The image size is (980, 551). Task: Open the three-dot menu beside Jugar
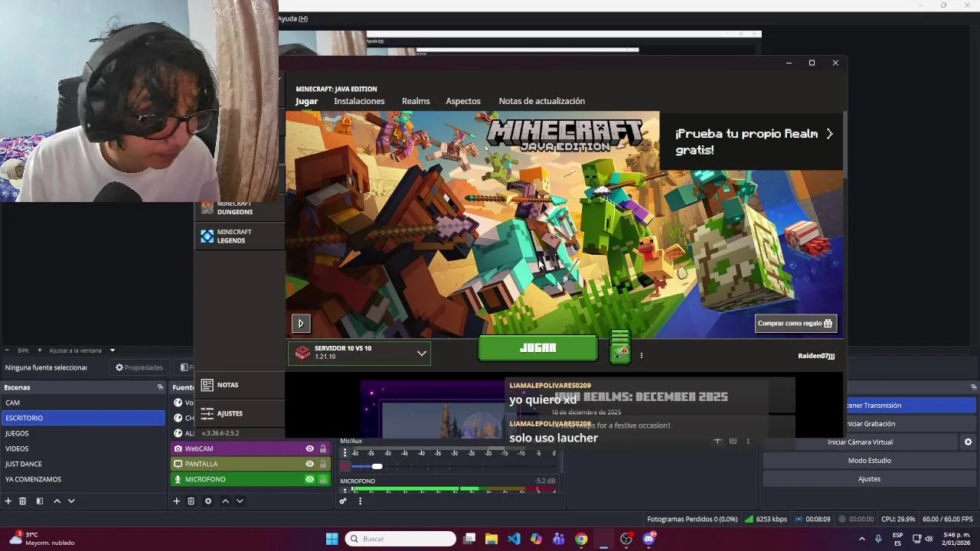click(642, 355)
